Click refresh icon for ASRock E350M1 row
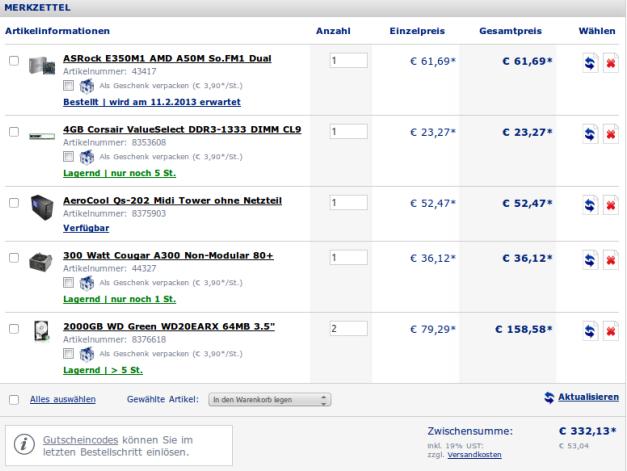Viewport: 627px width, 471px height. point(590,64)
